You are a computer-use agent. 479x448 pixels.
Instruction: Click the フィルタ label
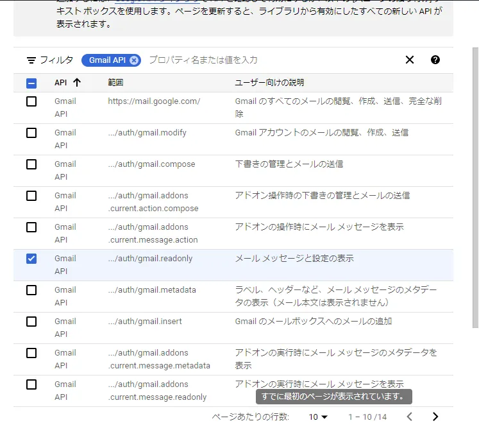(56, 60)
